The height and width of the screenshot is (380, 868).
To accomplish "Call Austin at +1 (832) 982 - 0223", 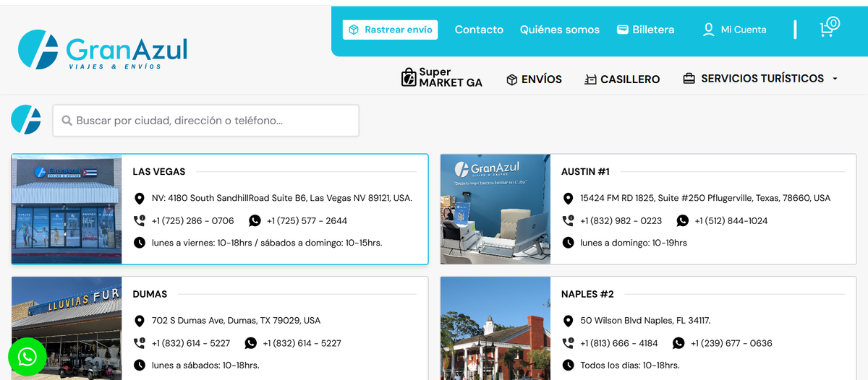I will tap(621, 221).
